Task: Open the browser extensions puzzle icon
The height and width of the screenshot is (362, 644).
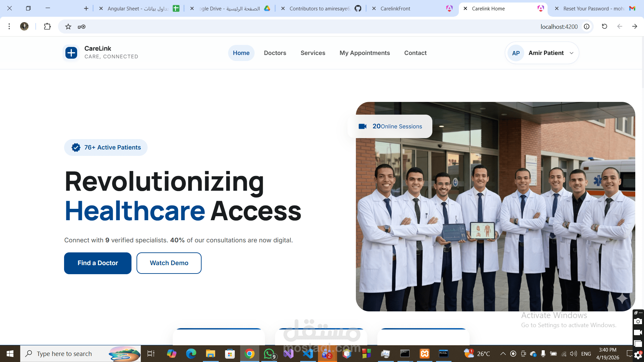Action: tap(47, 26)
